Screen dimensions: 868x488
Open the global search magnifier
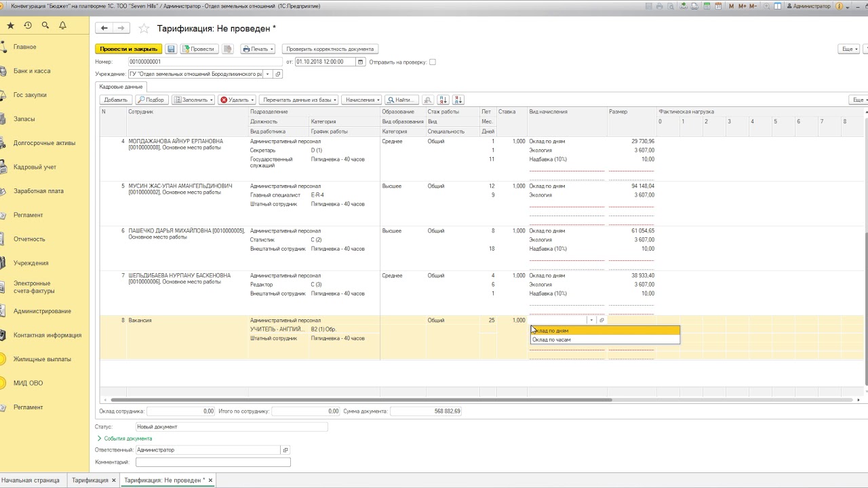click(x=45, y=25)
